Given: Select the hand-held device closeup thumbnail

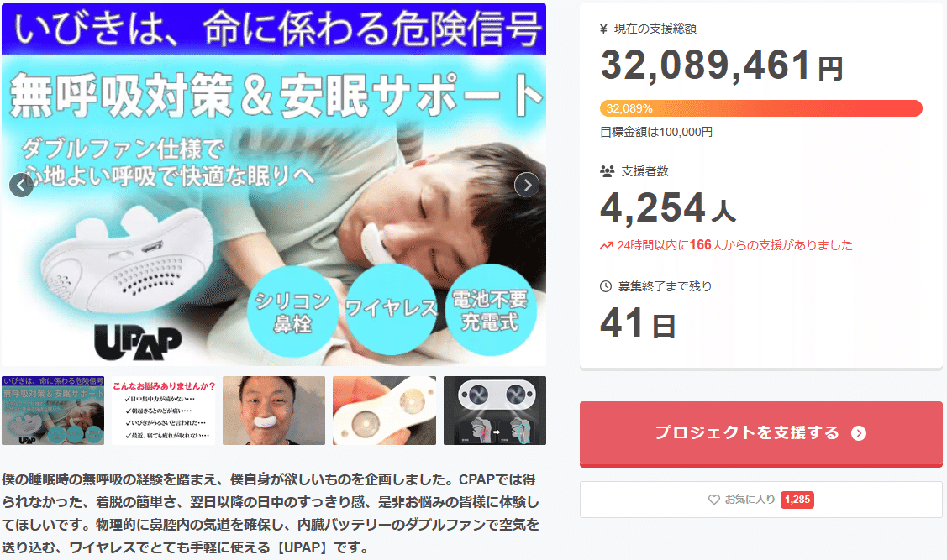Looking at the screenshot, I should click(x=384, y=411).
